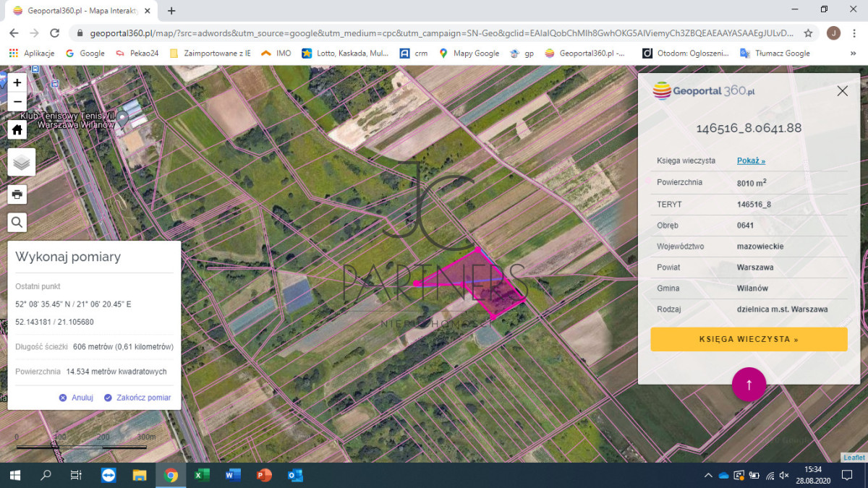Click the home view map button

click(x=17, y=129)
